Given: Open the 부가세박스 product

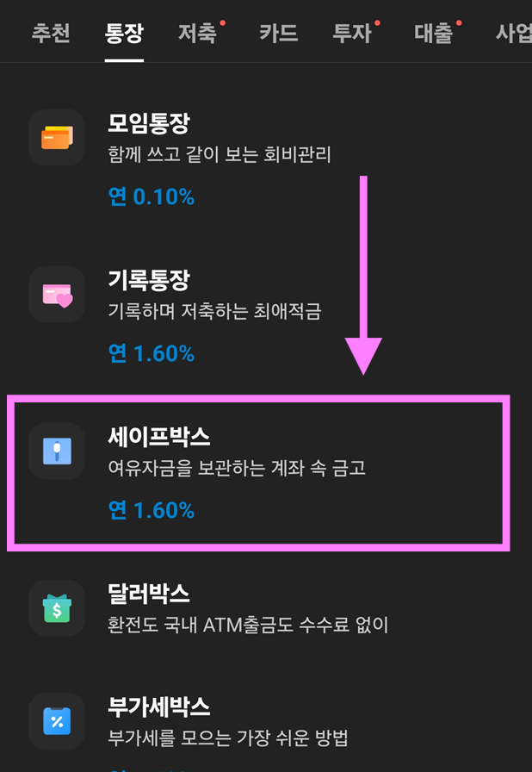Looking at the screenshot, I should [x=160, y=706].
